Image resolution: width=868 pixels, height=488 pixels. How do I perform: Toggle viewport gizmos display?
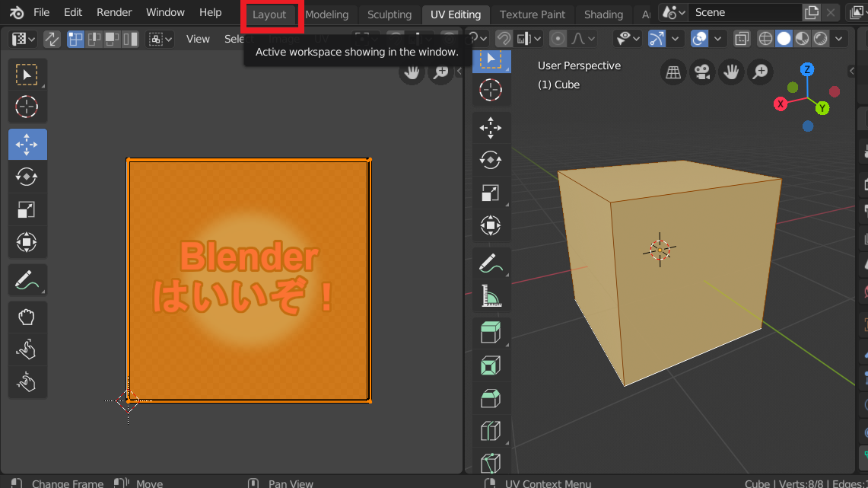(x=657, y=39)
